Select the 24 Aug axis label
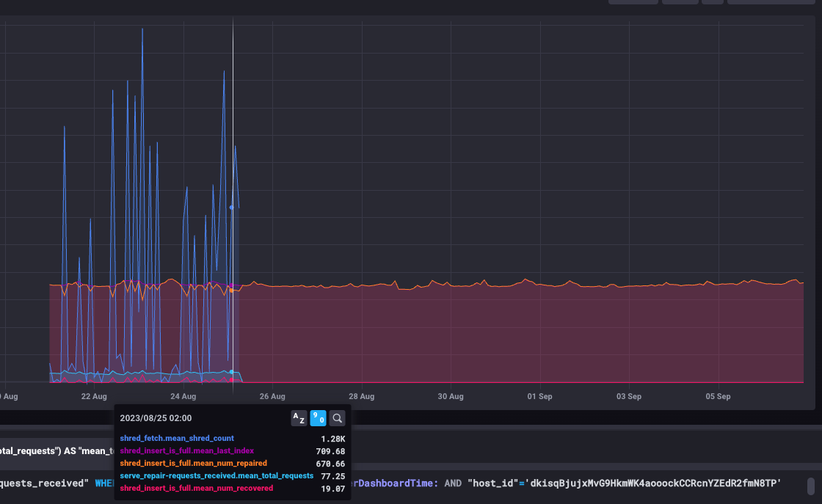 click(x=183, y=396)
